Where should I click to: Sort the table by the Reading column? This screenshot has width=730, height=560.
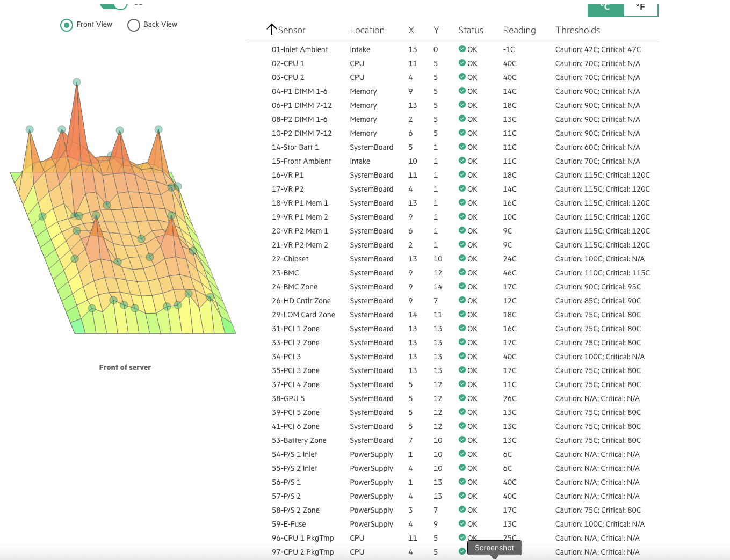click(x=519, y=30)
